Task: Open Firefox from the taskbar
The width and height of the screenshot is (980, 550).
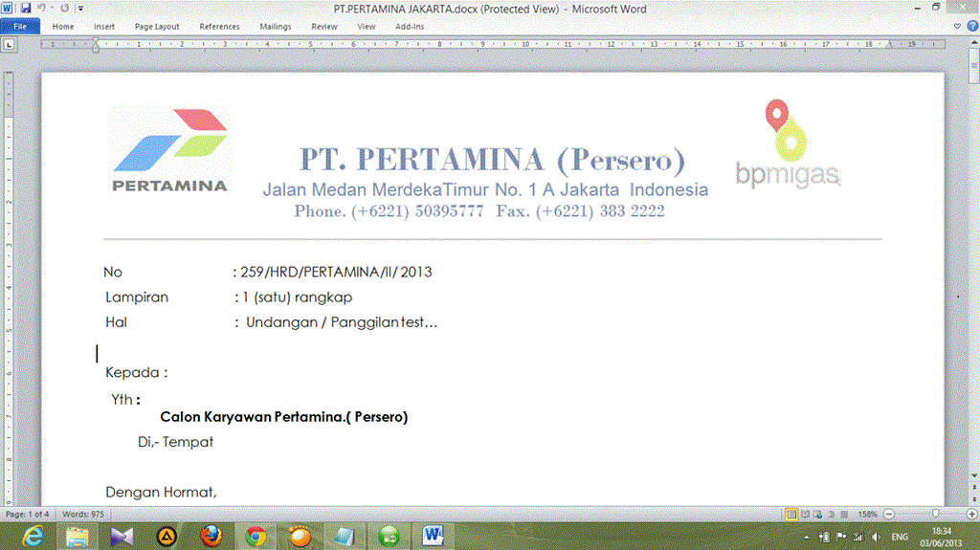Action: (211, 537)
